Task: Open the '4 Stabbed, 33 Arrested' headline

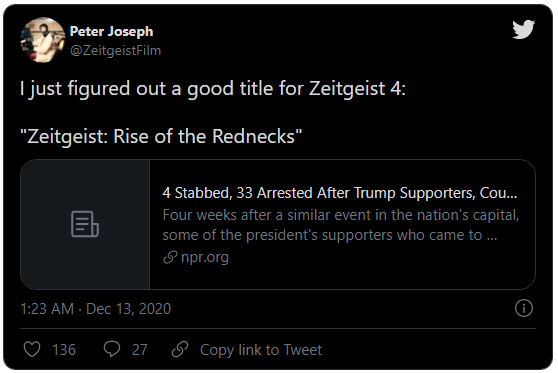Action: 340,193
